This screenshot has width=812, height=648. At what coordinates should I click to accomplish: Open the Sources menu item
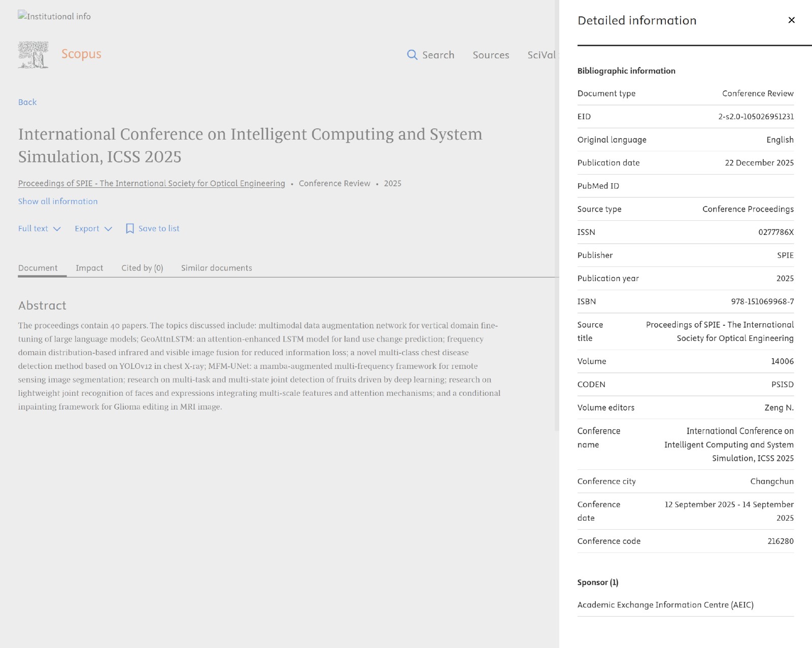click(491, 55)
